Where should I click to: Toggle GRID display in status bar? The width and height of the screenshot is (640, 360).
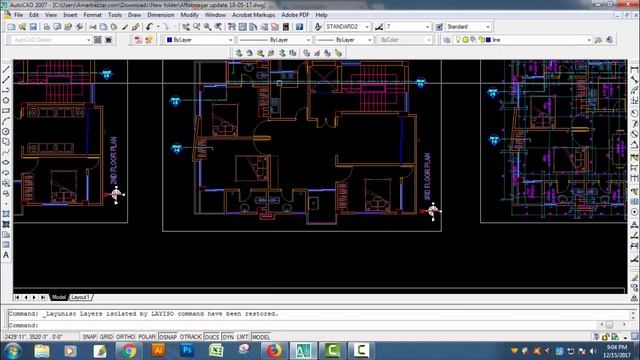click(106, 337)
